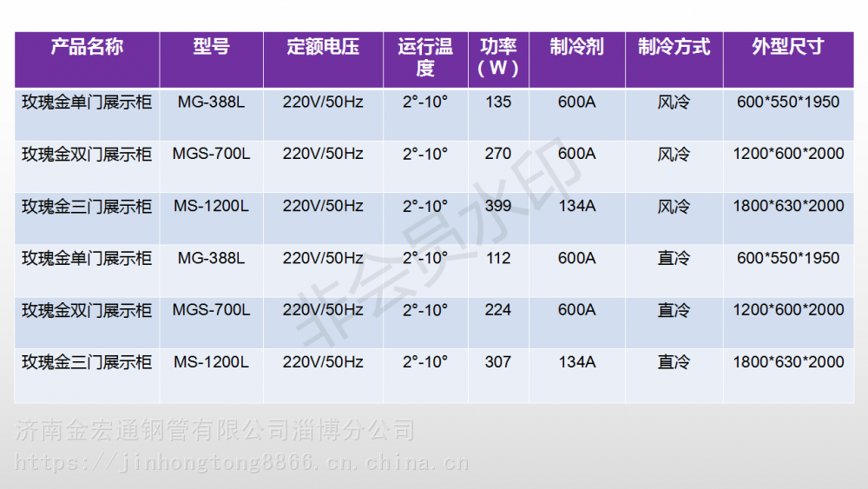The width and height of the screenshot is (868, 489).
Task: Select MS-1200L model in the 399W row
Action: pos(211,207)
